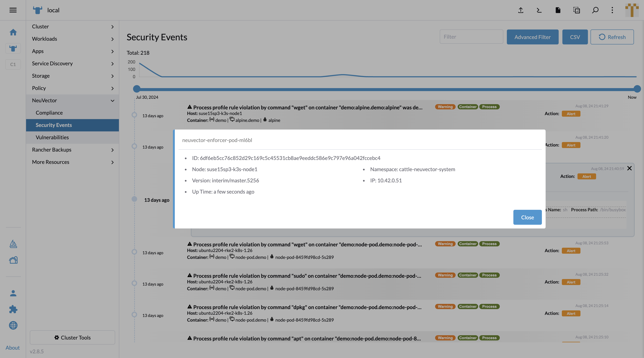Open global search with the magnifier icon
The height and width of the screenshot is (358, 644).
pyautogui.click(x=595, y=10)
